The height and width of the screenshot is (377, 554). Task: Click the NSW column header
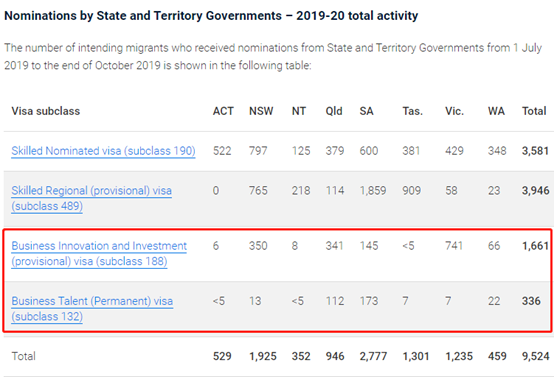[261, 111]
